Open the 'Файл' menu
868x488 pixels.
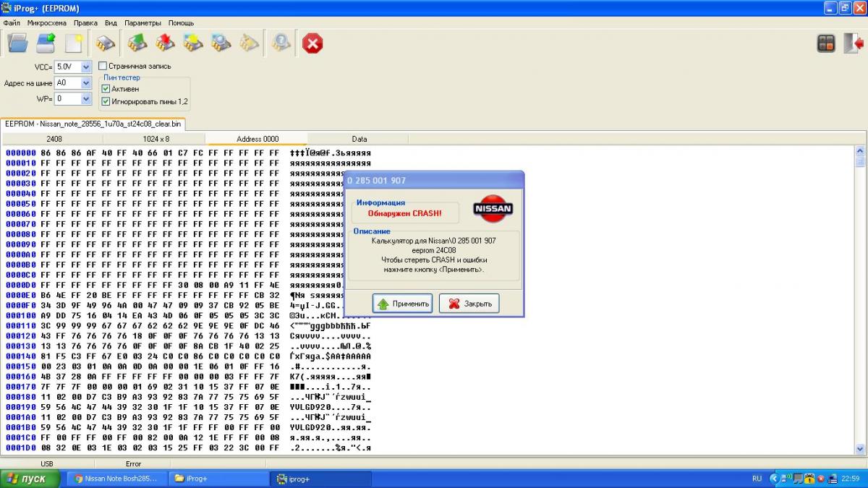coord(12,23)
